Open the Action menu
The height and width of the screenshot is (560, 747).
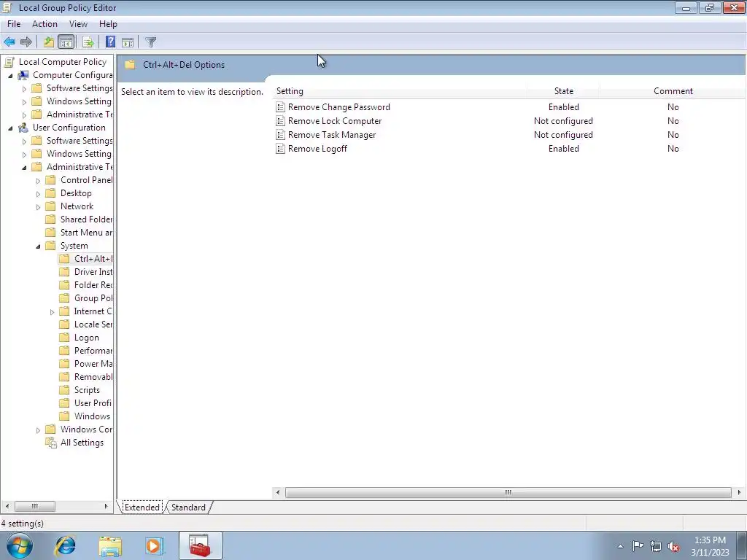(x=44, y=24)
